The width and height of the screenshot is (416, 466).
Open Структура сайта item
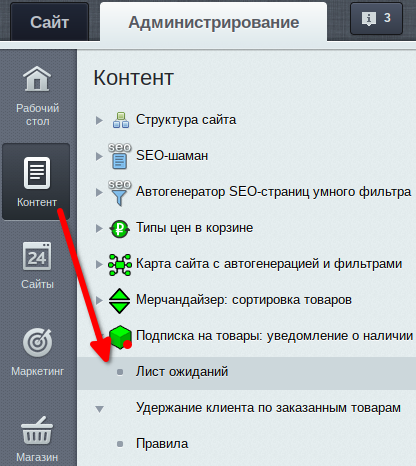(186, 120)
